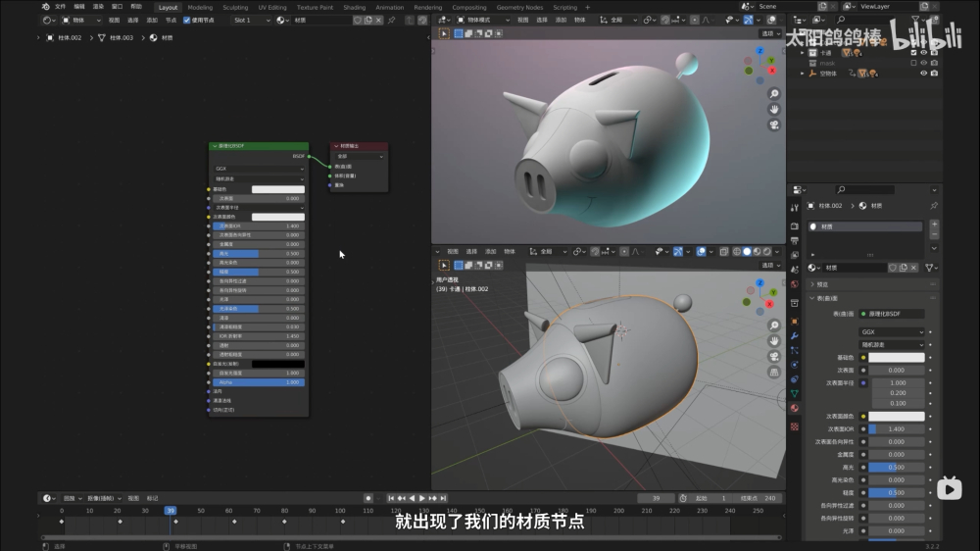The height and width of the screenshot is (551, 980).
Task: Open the Slot 1 dropdown in the node editor
Action: pyautogui.click(x=251, y=20)
